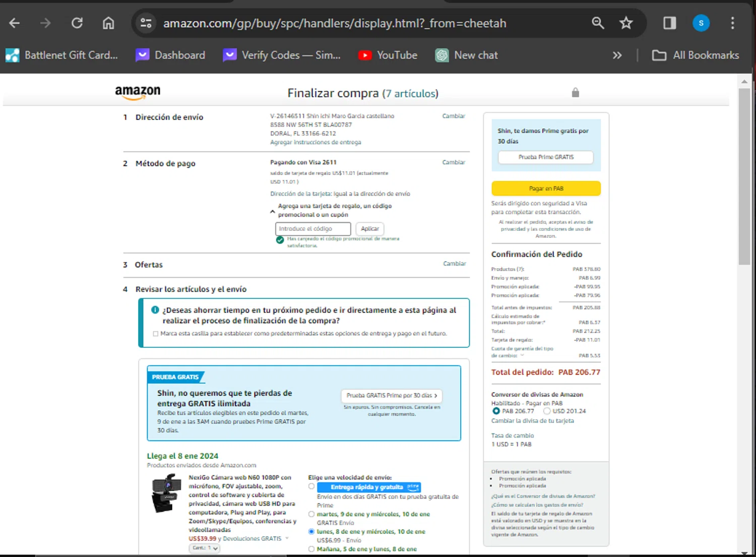Click the yellow Pagar en PAB button
Screen dimensions: 756x557
pos(546,189)
